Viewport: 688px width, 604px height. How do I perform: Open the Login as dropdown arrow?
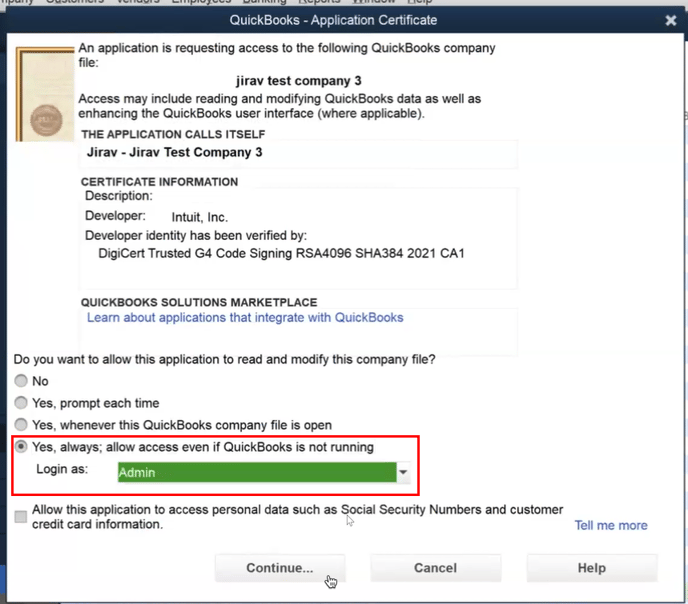(403, 472)
